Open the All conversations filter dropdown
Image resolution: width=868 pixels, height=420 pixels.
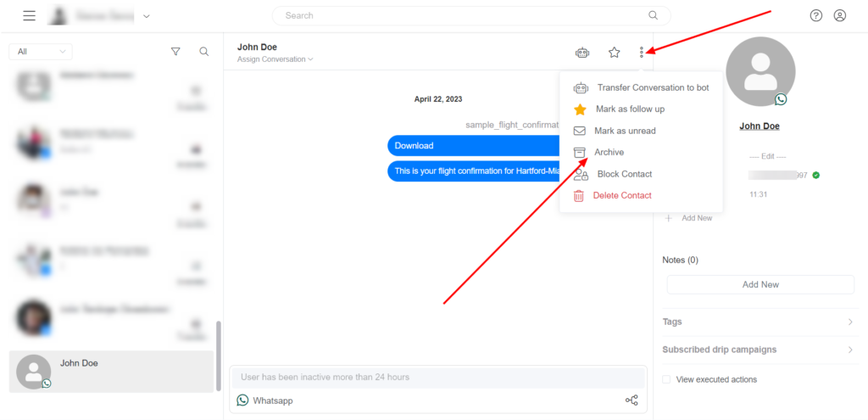41,52
